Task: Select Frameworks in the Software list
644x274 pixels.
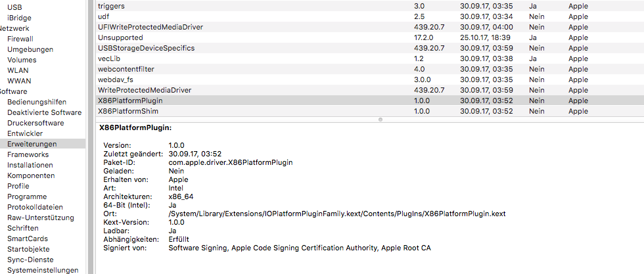Action: point(28,154)
